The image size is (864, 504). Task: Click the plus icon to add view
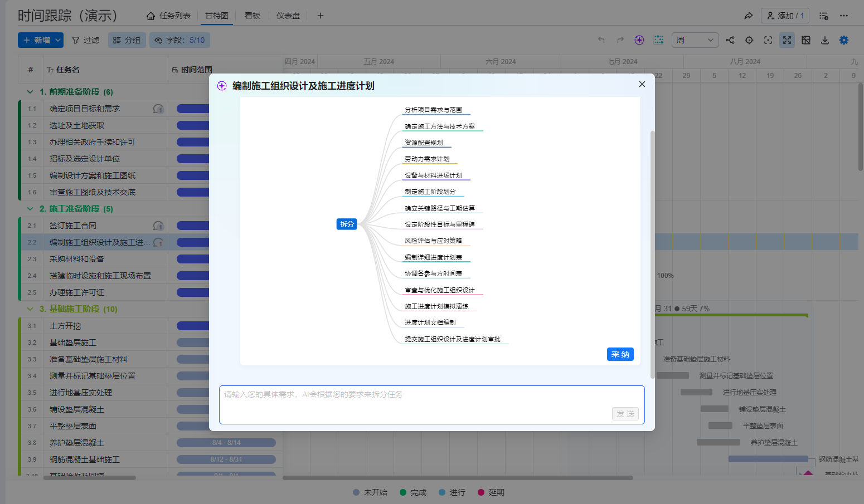point(321,16)
